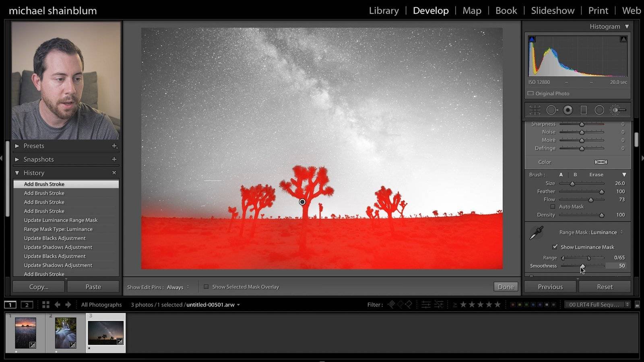
Task: Select the Crop Overlay tool
Action: click(x=535, y=110)
